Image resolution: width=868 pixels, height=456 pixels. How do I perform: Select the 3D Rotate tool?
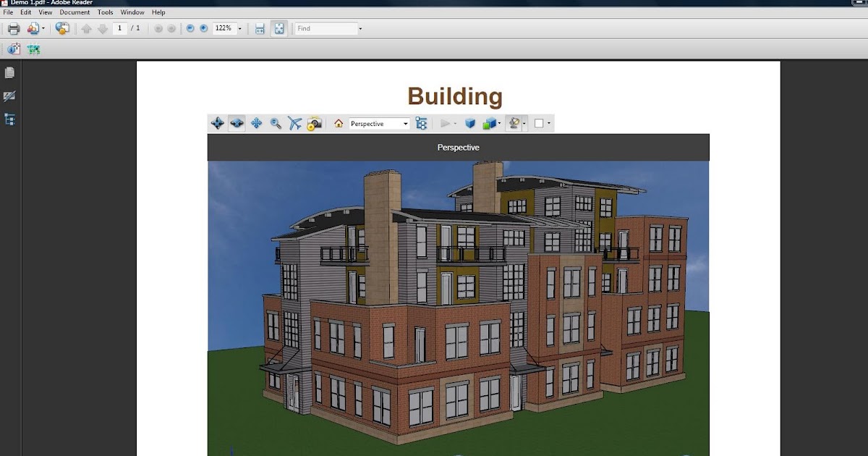coord(217,123)
